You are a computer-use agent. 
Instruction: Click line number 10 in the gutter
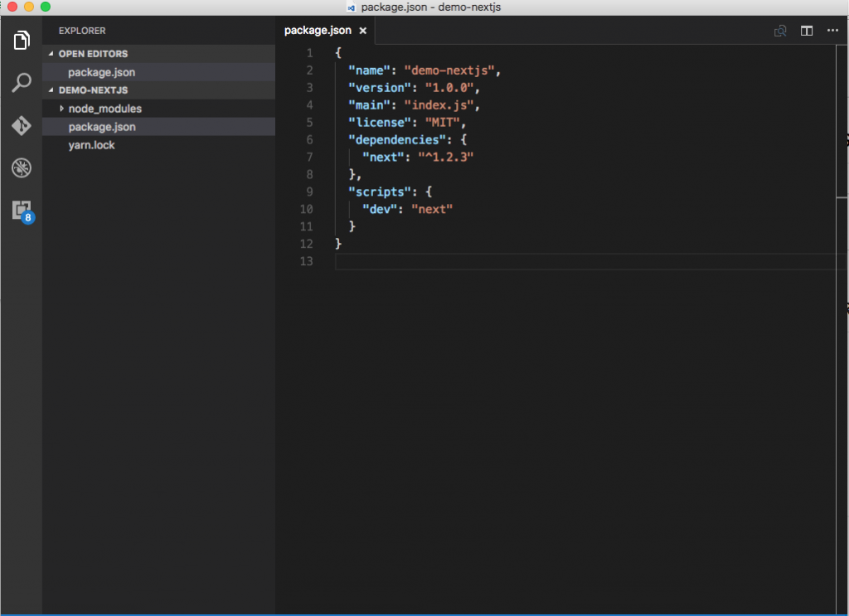(307, 209)
